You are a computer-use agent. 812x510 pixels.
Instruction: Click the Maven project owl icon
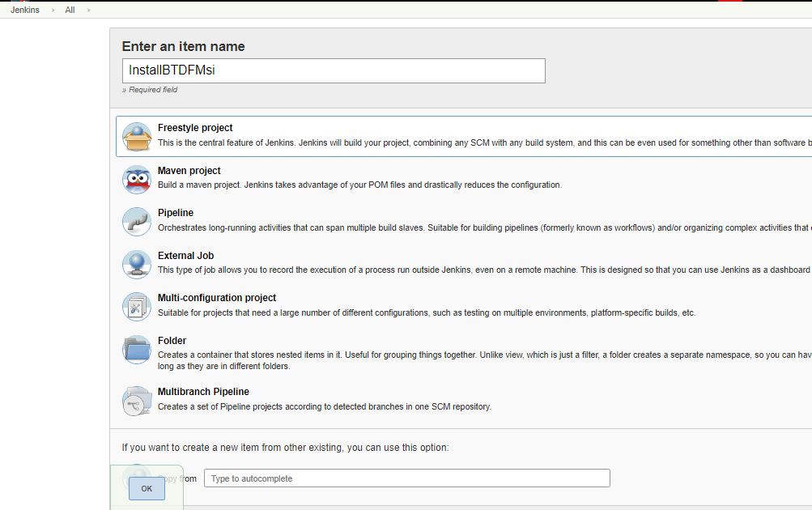[x=137, y=179]
